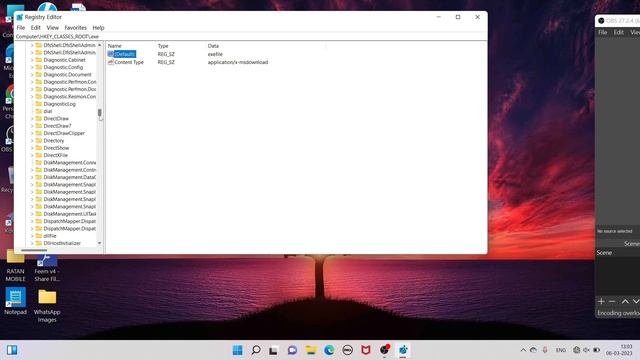Image resolution: width=640 pixels, height=360 pixels.
Task: Open the WhatsApp Images desktop folder
Action: click(47, 305)
